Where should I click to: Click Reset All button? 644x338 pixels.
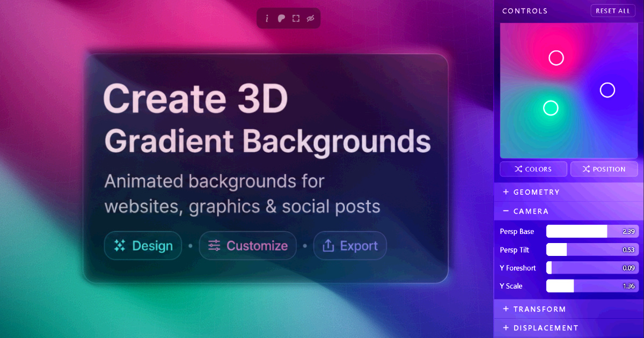click(x=613, y=11)
